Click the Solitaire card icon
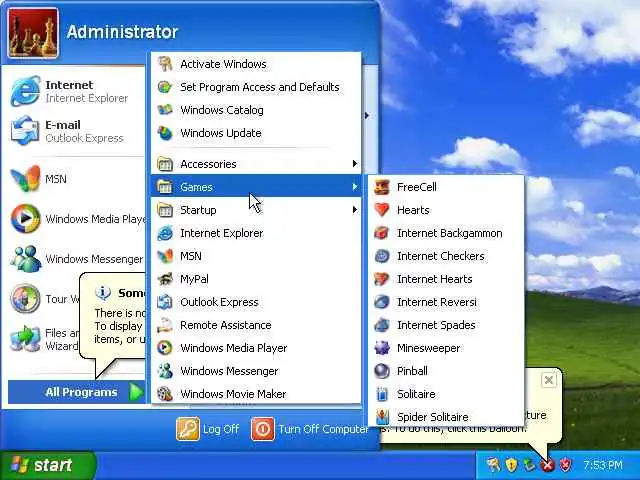 pyautogui.click(x=382, y=394)
